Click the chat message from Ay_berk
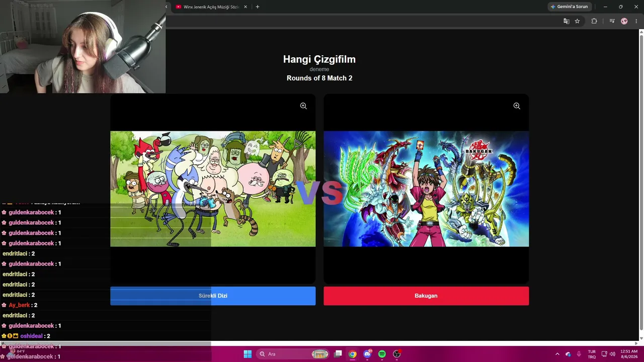 coord(20,305)
